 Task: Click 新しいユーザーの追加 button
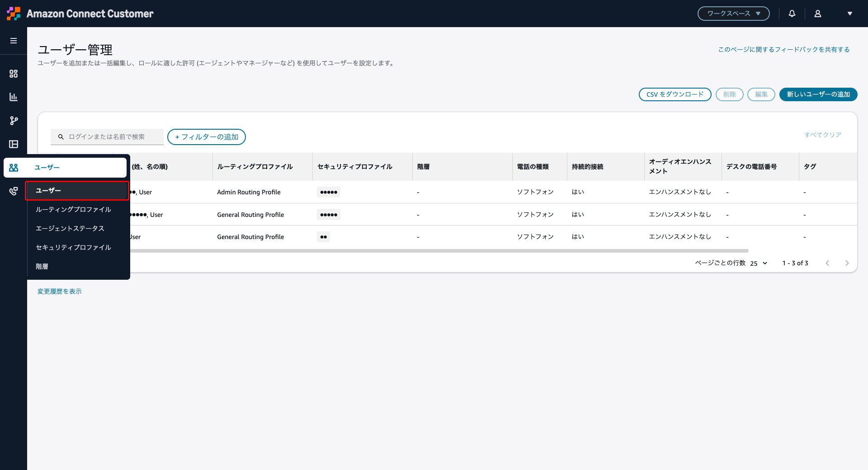coord(818,94)
